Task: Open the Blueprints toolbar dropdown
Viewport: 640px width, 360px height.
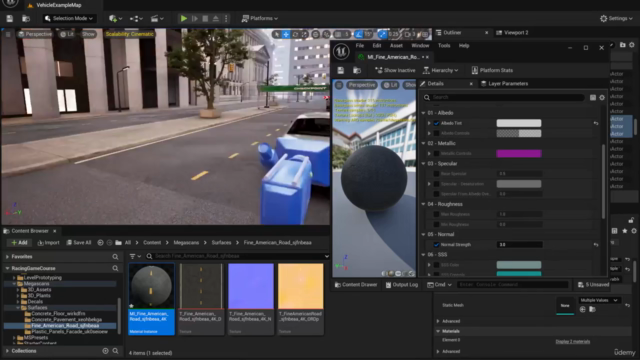Action: point(136,18)
